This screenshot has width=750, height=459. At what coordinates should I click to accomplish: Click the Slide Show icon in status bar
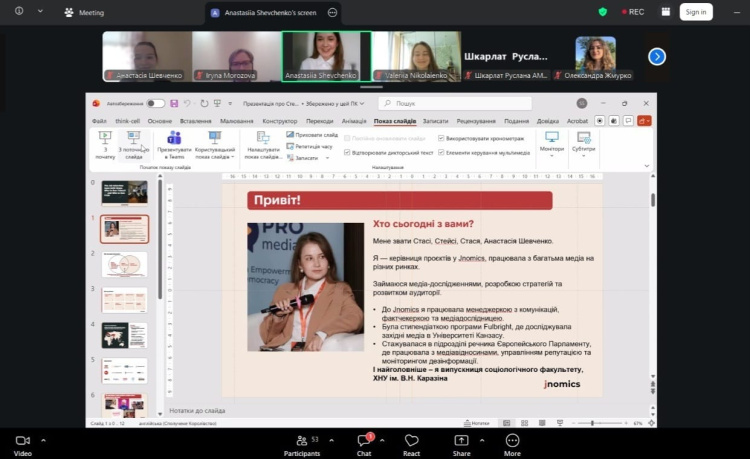pos(560,423)
